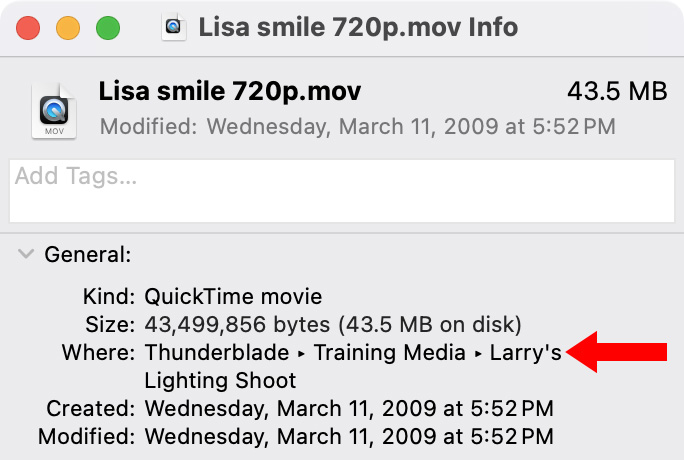The width and height of the screenshot is (684, 460).
Task: Minimize the Info window with yellow button
Action: [x=68, y=28]
